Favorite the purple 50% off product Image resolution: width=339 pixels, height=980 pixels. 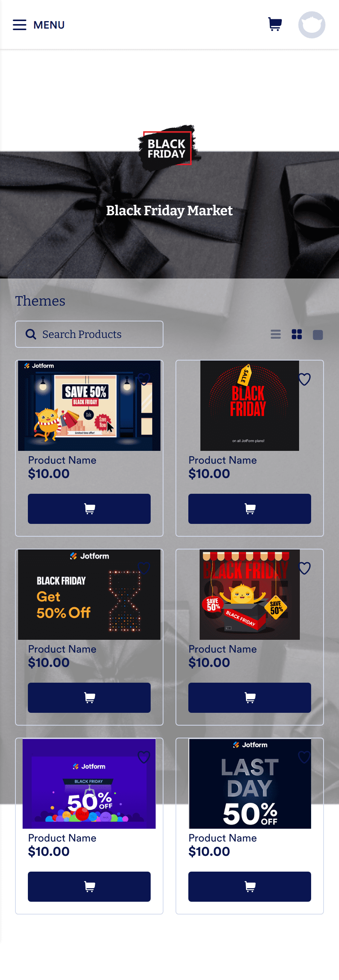144,757
